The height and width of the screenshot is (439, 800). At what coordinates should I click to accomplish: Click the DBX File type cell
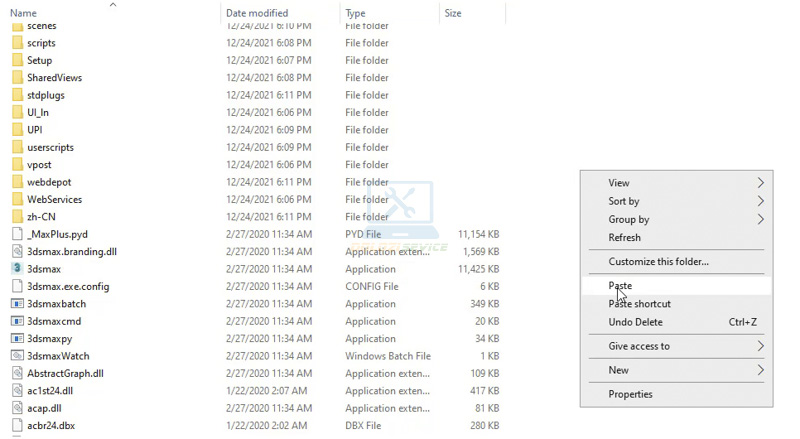pos(363,425)
